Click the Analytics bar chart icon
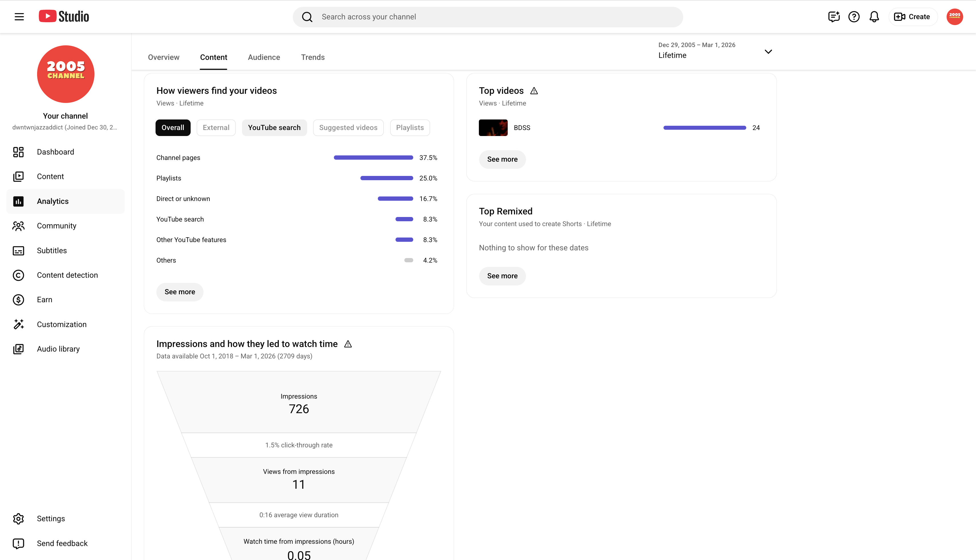 click(18, 201)
